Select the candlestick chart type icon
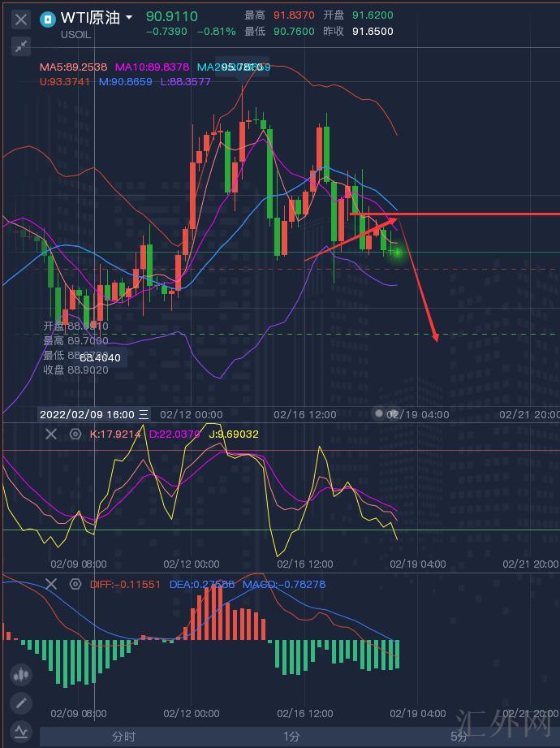This screenshot has height=748, width=560. coord(21,674)
